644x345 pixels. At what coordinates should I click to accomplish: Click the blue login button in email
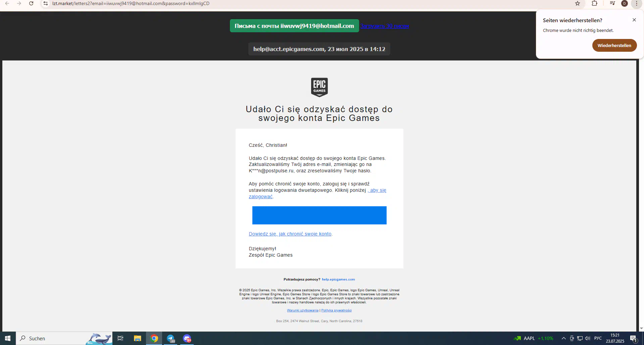click(x=319, y=215)
